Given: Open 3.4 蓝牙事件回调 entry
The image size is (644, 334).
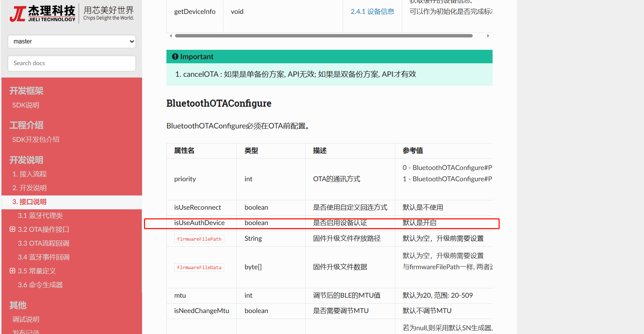Looking at the screenshot, I should [43, 257].
